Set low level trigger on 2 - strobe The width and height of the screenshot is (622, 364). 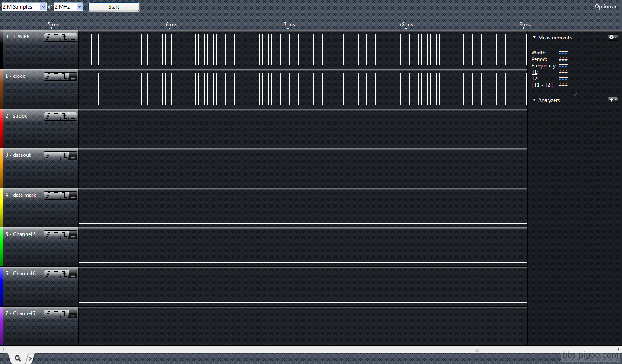coord(73,116)
